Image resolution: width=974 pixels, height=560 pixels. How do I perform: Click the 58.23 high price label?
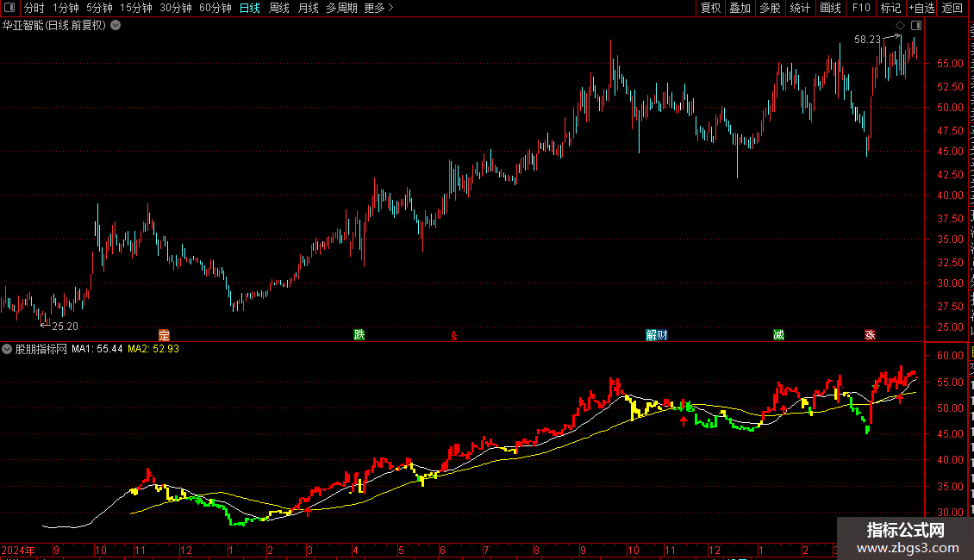(867, 40)
